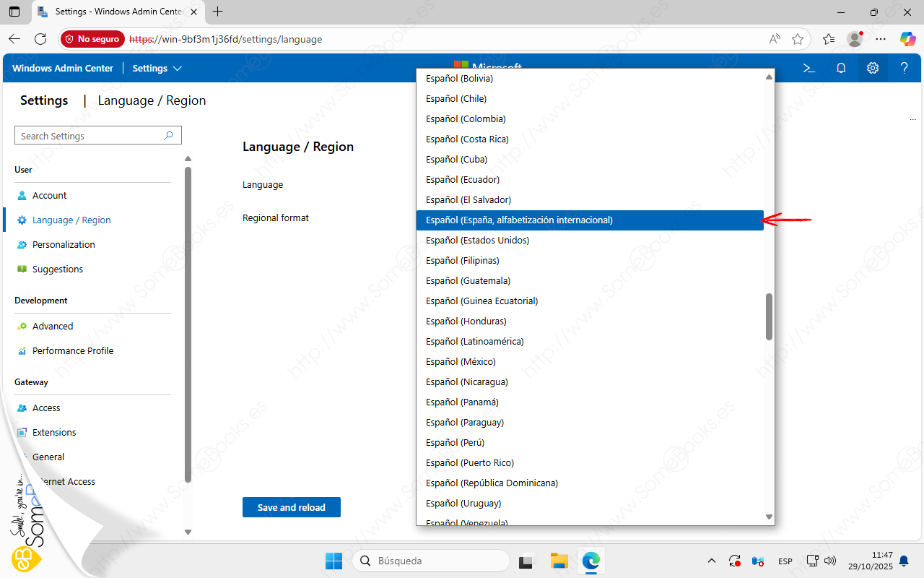Click the Suggestions sidebar icon

click(22, 269)
